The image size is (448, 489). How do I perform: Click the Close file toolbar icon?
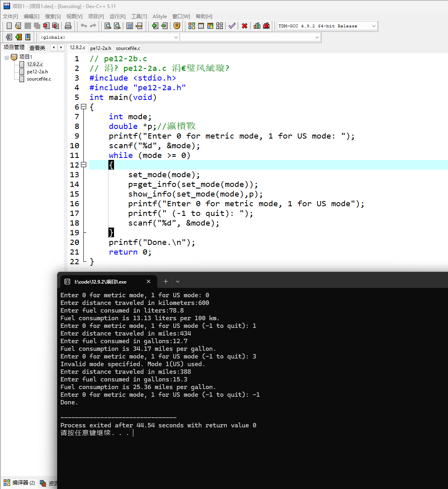click(46, 26)
